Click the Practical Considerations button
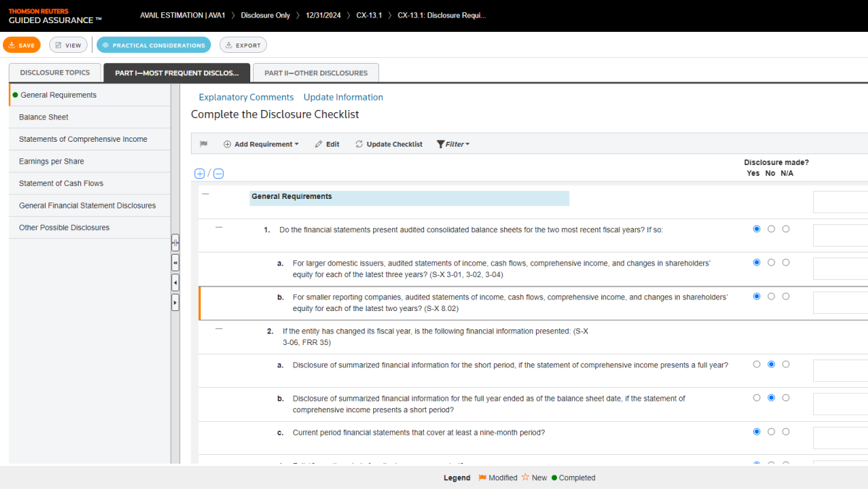 [x=153, y=45]
